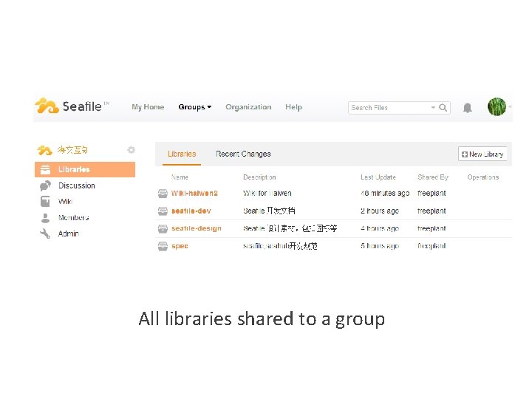Open the Organization page
Image resolution: width=532 pixels, height=399 pixels.
point(248,107)
